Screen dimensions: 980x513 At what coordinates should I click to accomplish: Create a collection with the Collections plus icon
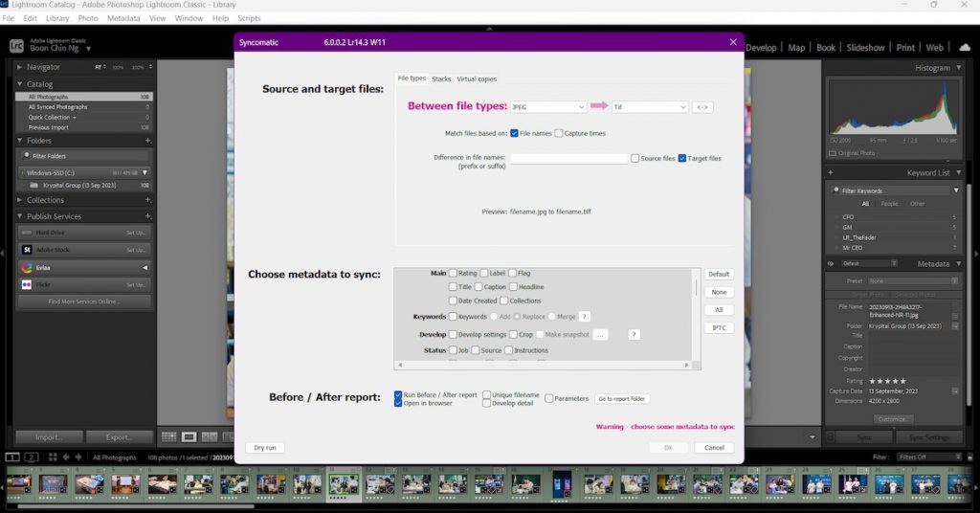tap(148, 200)
